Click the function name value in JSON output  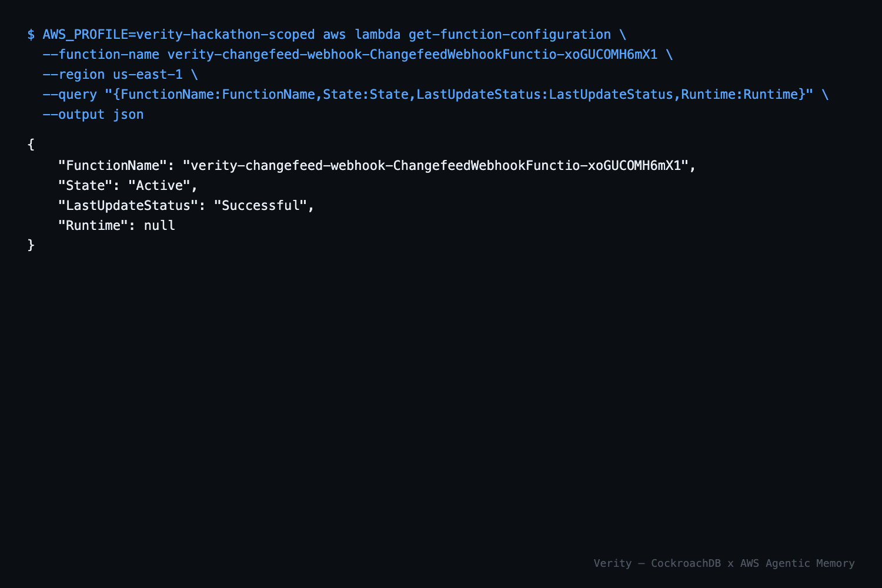pos(436,166)
